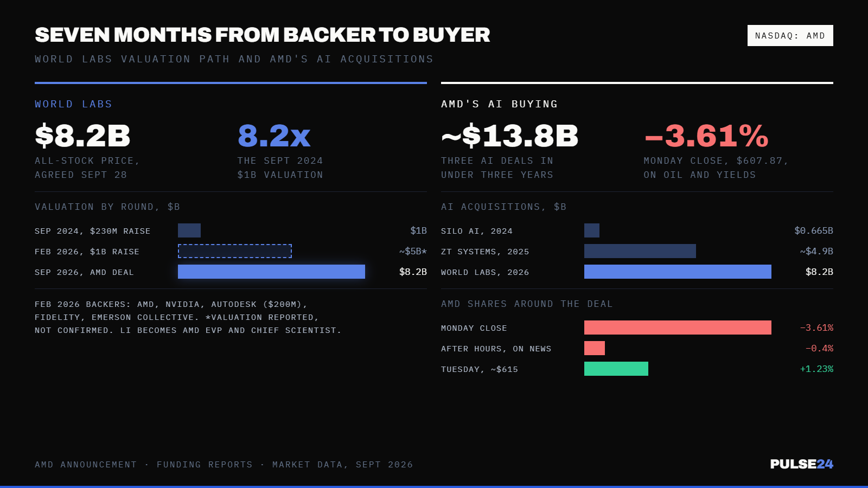Click the blue 8.2x multiple figure

click(x=274, y=136)
